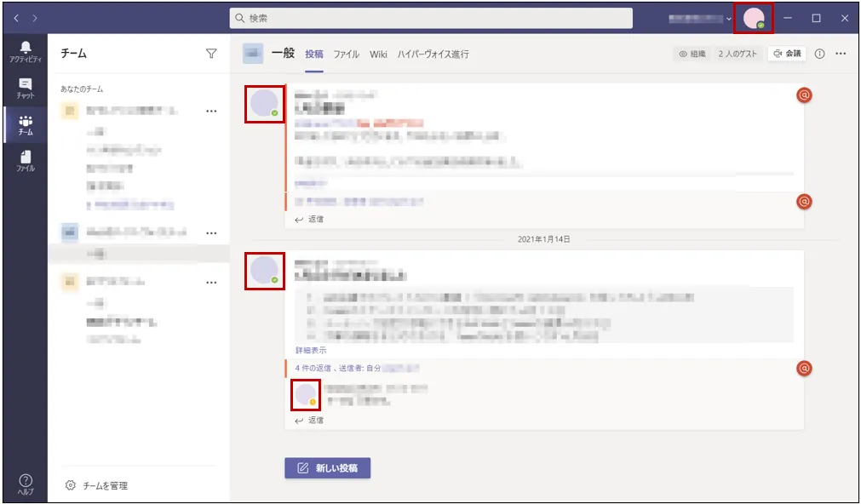Viewport: 861px width, 504px height.
Task: Open the チャット sidebar icon
Action: pos(25,89)
